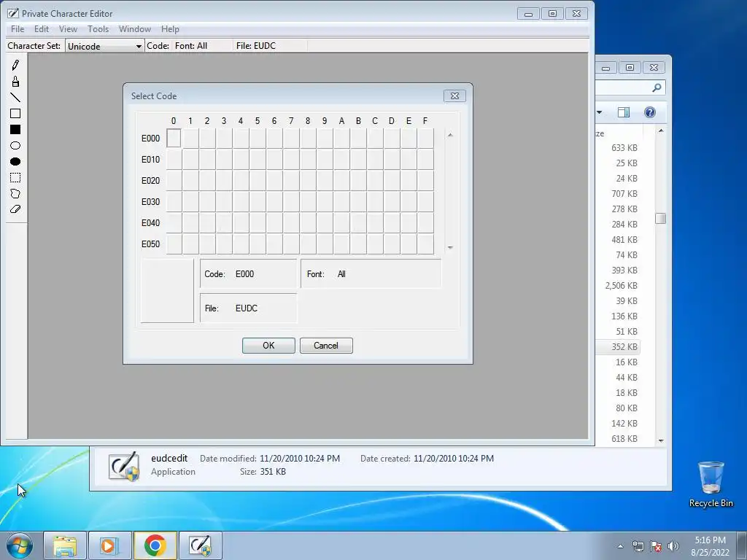Close the Select Code dialog
This screenshot has height=560, width=747.
[x=454, y=96]
